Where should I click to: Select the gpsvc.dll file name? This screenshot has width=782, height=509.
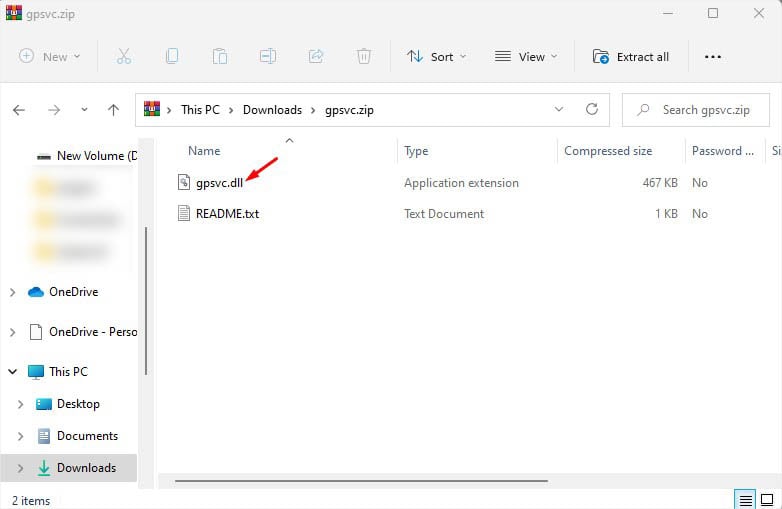219,183
